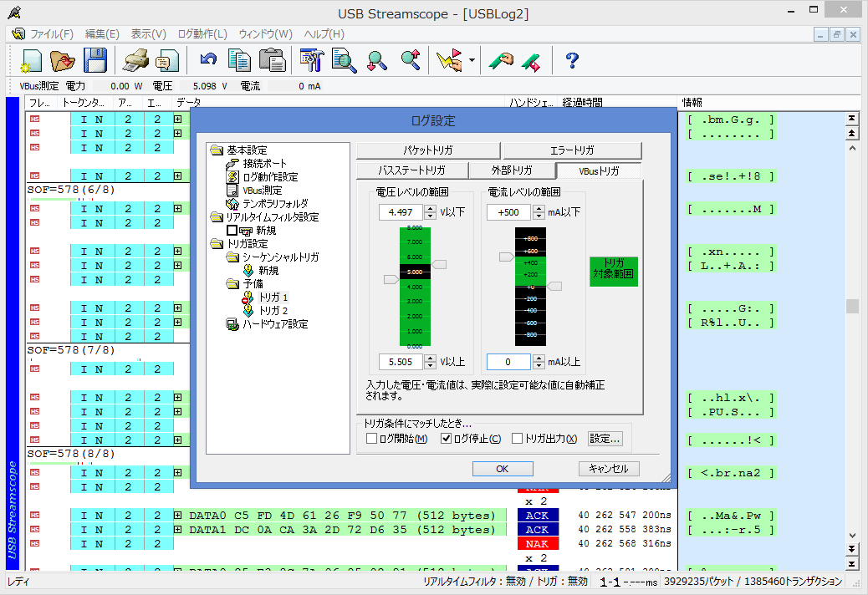Click the current slider handle near +600

tap(507, 257)
